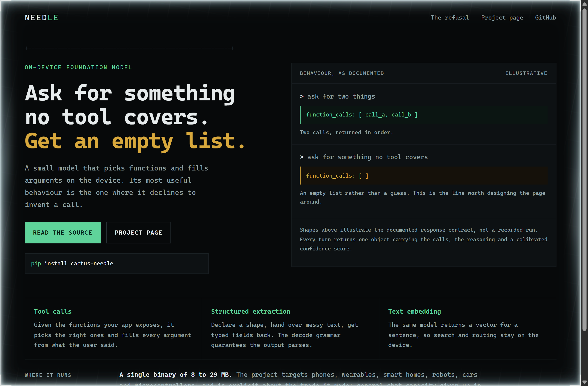This screenshot has width=588, height=386.
Task: Click 'A single binary of 8 to 29 MB.' text
Action: click(x=175, y=375)
